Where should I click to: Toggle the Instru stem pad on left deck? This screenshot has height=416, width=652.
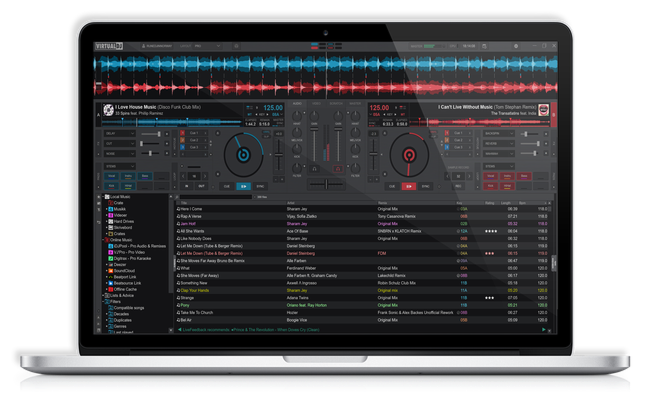[x=128, y=176]
